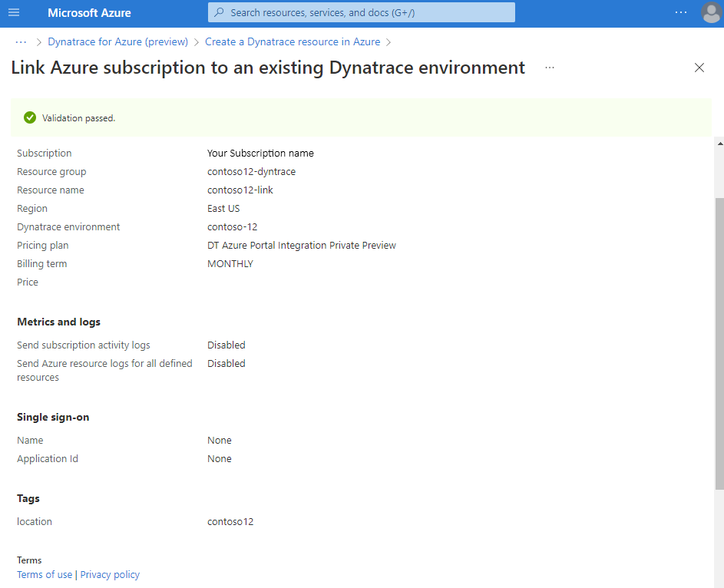The width and height of the screenshot is (724, 588).
Task: Click the green validation passed checkmark
Action: [x=30, y=117]
